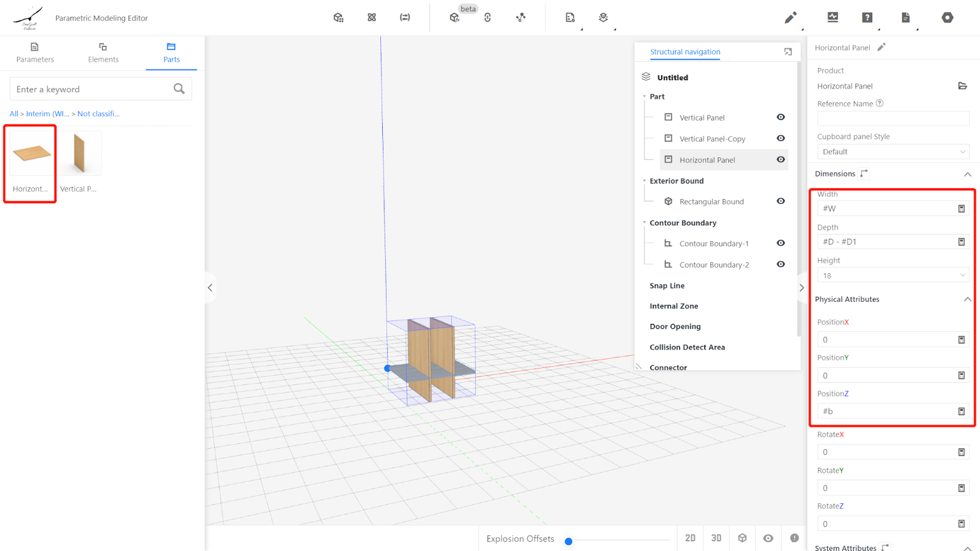Click the pencil edit icon in top toolbar
This screenshot has width=980, height=551.
[x=790, y=18]
